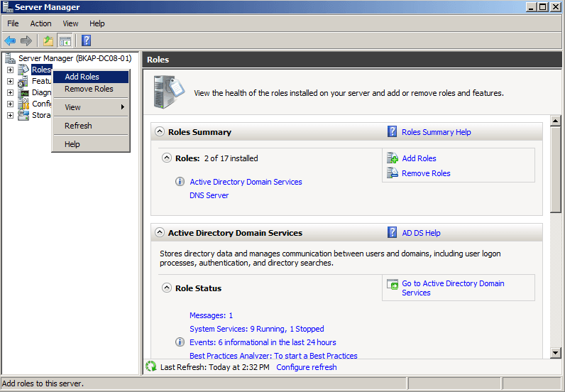This screenshot has width=565, height=392.
Task: Click the AD DS Help question icon
Action: pyautogui.click(x=392, y=232)
